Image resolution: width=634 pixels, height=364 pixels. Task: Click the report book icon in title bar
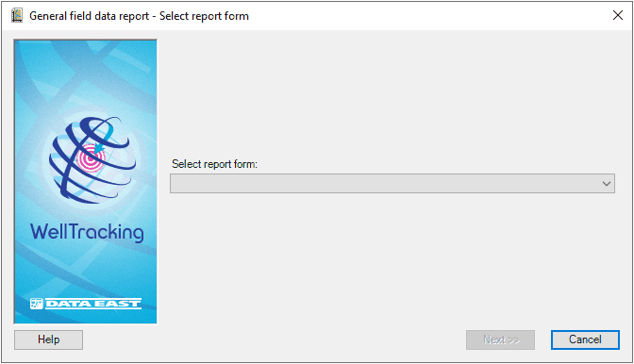pos(17,16)
